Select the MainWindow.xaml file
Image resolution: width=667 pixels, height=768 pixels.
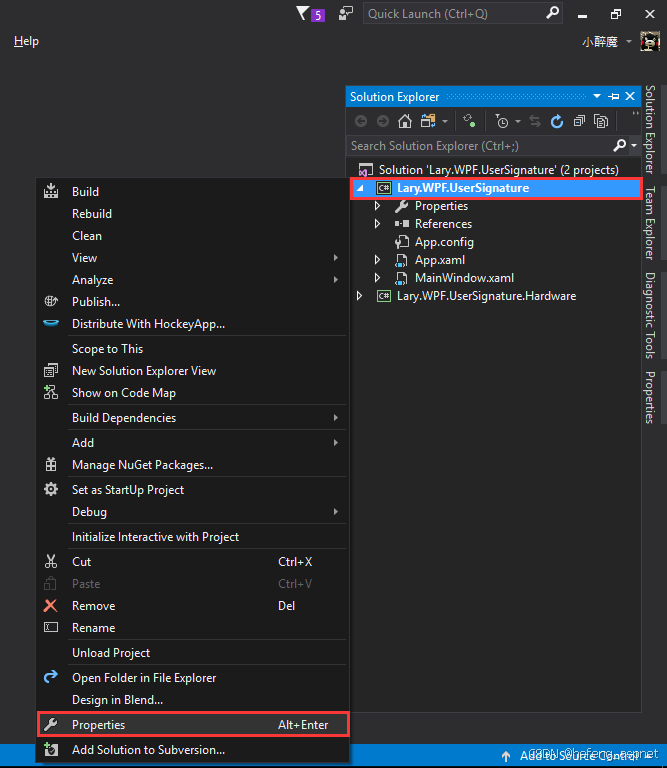coord(464,278)
